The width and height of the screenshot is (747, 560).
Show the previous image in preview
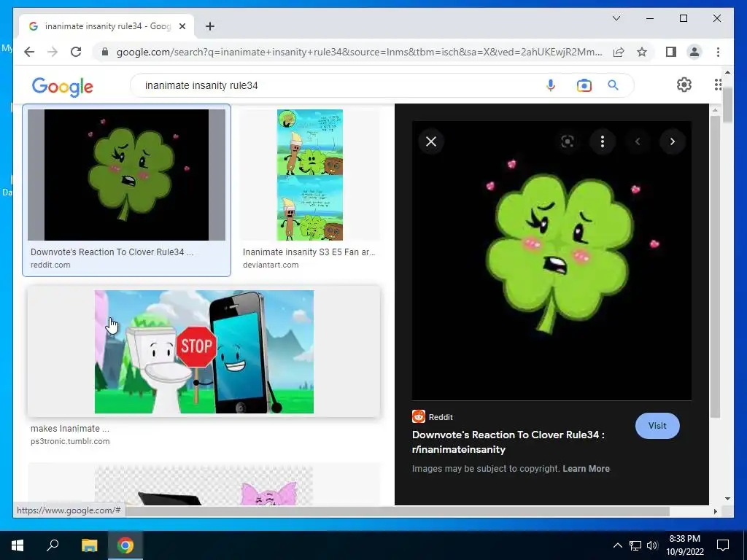(638, 141)
